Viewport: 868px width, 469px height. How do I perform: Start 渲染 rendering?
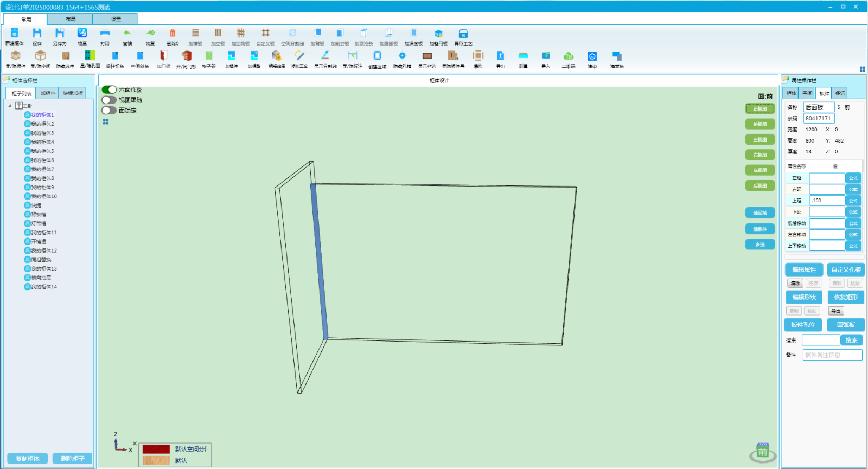pyautogui.click(x=592, y=56)
